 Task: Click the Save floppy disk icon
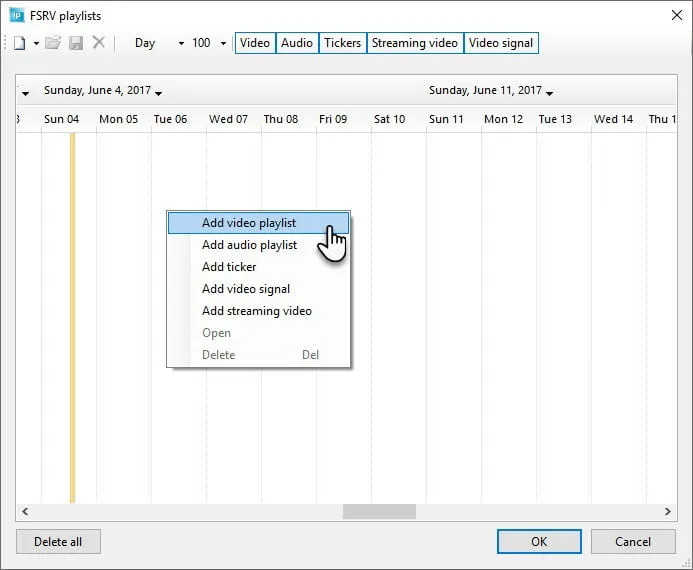(76, 43)
